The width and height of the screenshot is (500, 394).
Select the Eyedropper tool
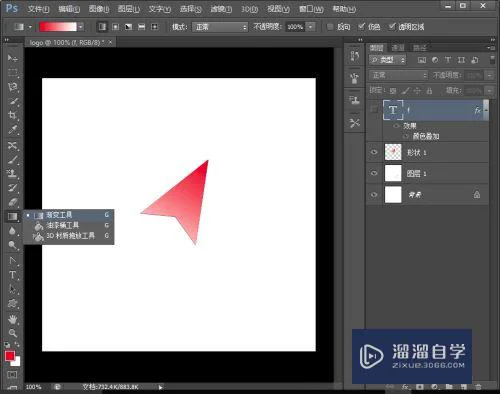tap(12, 129)
